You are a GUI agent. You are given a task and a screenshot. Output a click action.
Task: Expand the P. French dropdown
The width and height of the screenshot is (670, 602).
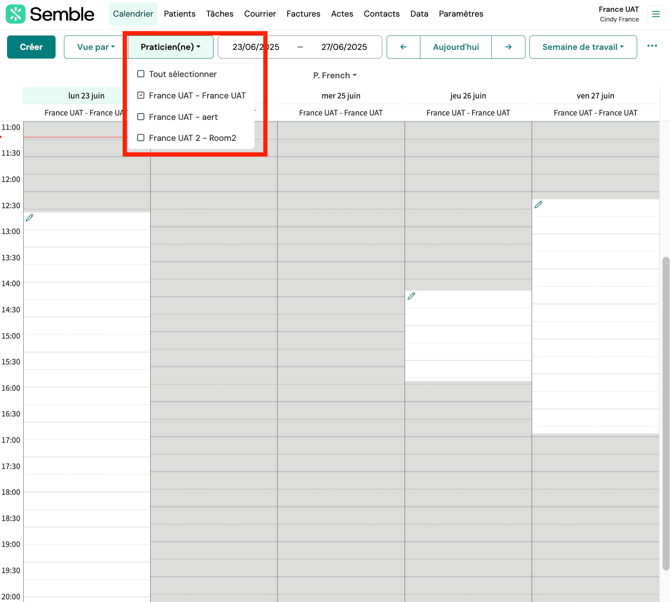(334, 75)
